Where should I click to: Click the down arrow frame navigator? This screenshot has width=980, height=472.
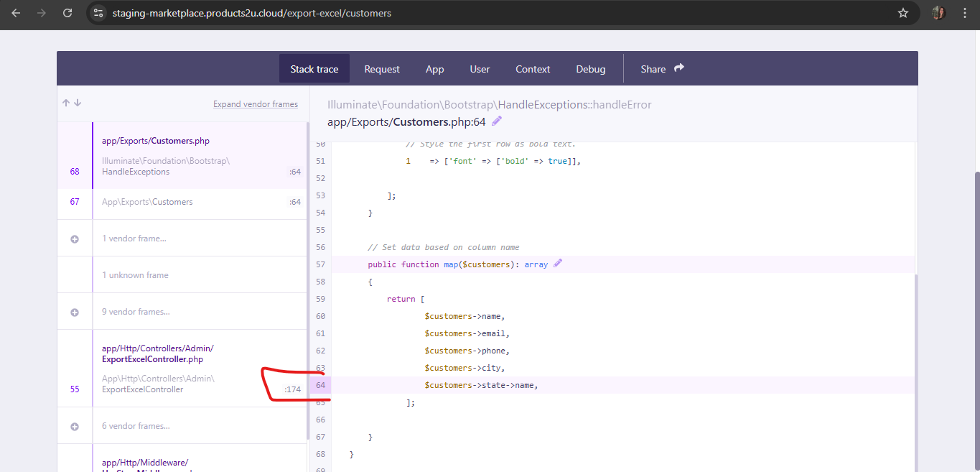(x=78, y=103)
